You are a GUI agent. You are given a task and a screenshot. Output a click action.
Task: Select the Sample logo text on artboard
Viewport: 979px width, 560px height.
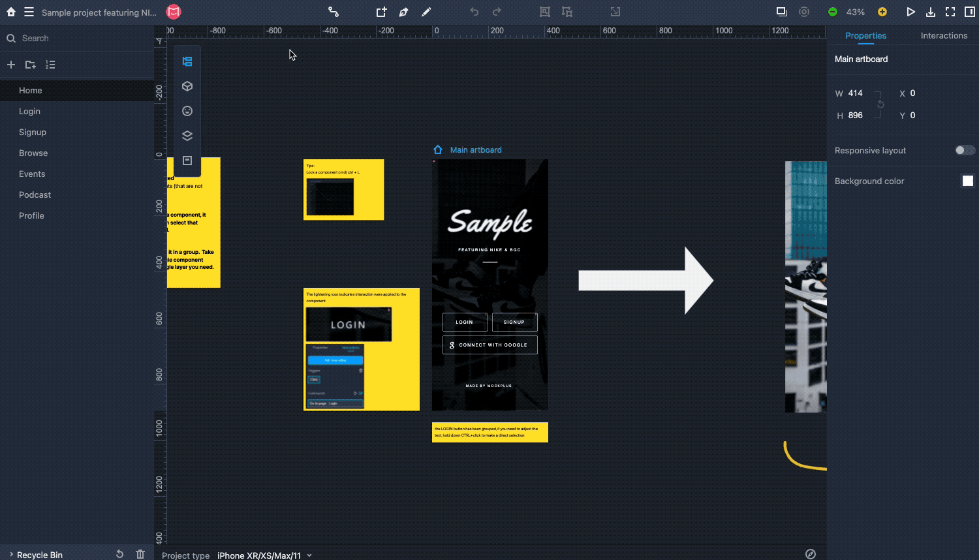click(x=490, y=223)
